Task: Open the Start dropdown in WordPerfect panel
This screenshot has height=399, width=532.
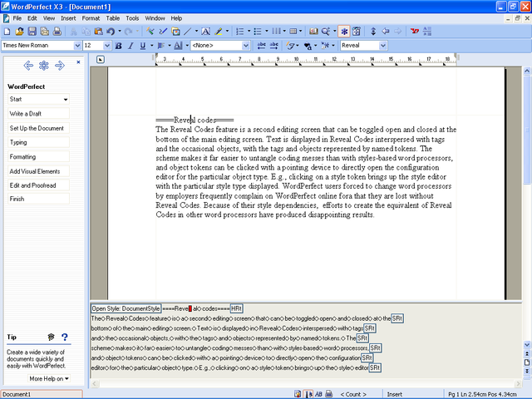Action: tap(38, 99)
